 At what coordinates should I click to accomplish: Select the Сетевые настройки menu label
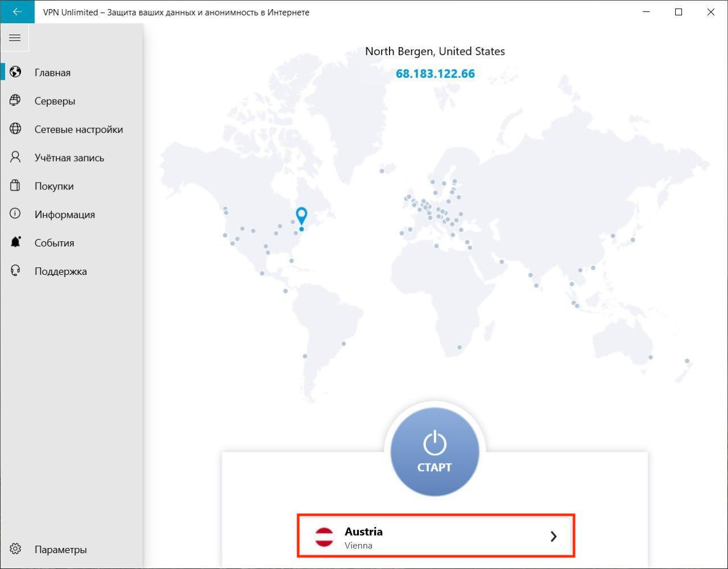point(78,130)
